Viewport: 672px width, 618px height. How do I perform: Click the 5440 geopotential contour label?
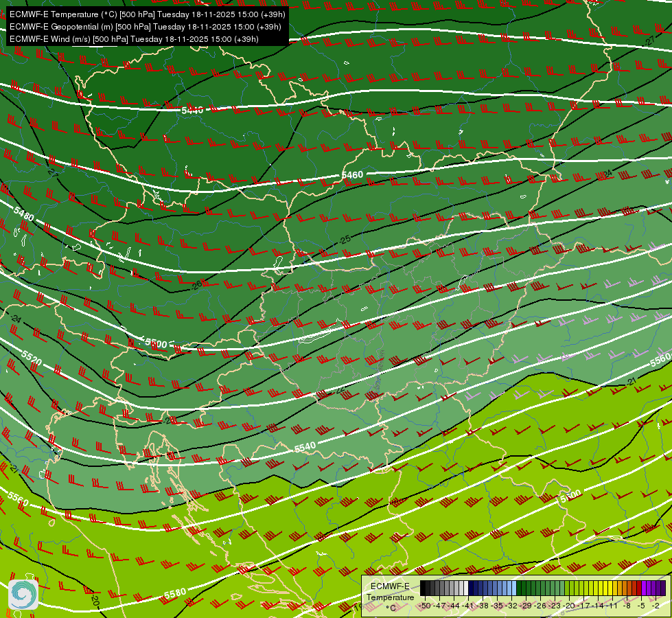[192, 111]
